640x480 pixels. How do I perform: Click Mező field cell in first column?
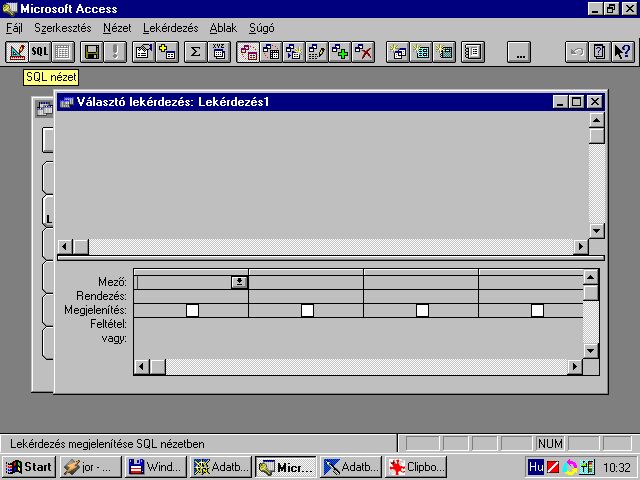click(x=191, y=282)
